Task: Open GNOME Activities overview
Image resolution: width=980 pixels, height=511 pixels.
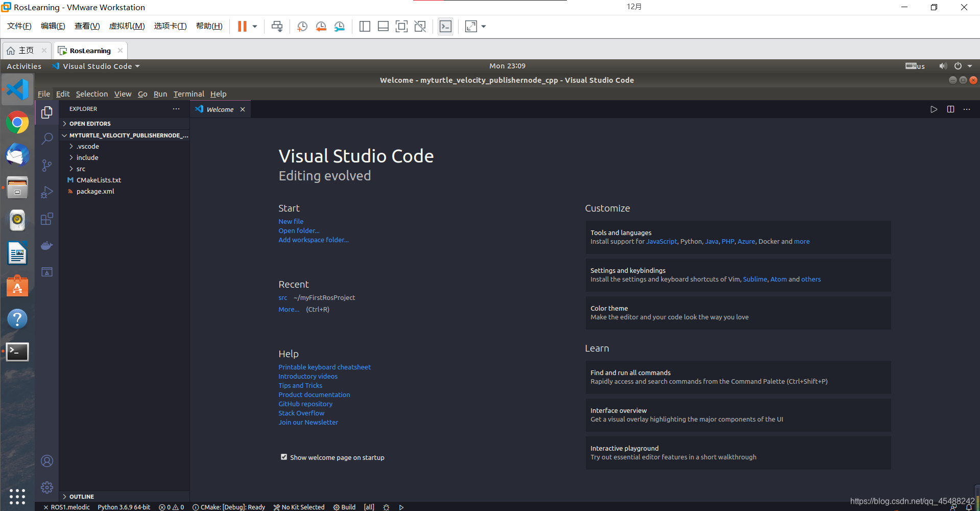Action: (24, 66)
